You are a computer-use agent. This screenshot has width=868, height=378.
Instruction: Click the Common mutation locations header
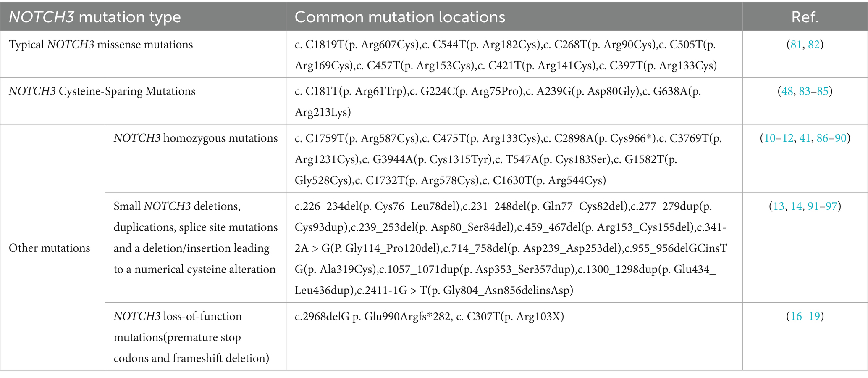(400, 17)
